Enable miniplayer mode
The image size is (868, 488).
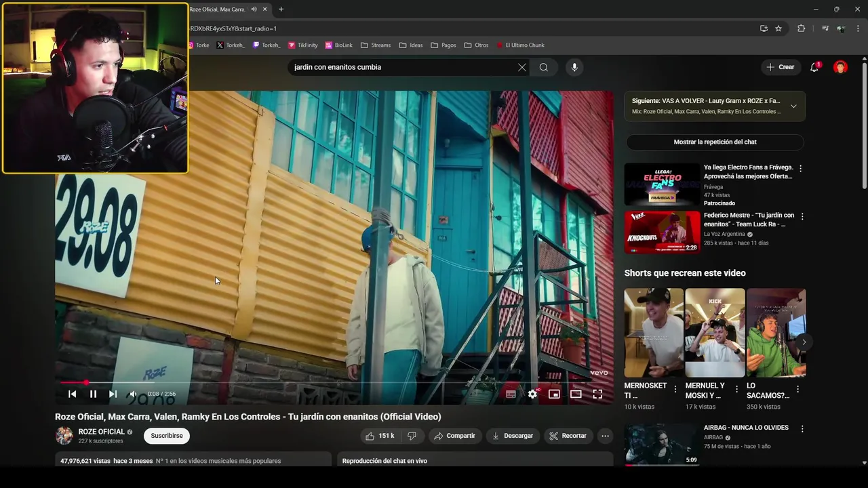pyautogui.click(x=554, y=394)
